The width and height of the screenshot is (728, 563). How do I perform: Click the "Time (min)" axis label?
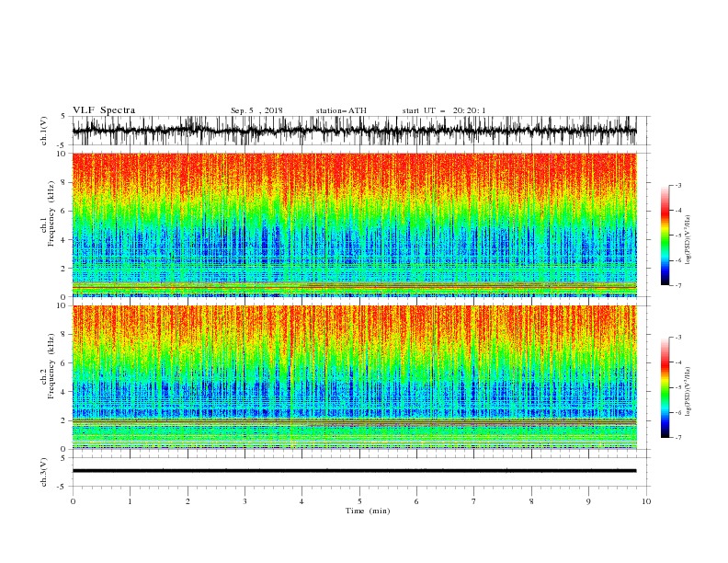[x=368, y=511]
